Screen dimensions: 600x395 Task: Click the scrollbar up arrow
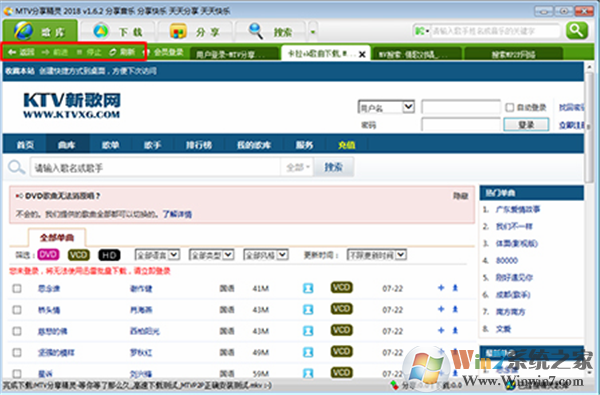[x=589, y=67]
